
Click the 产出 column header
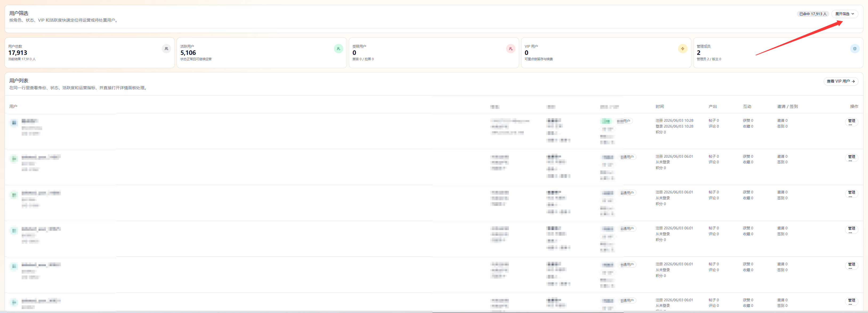click(713, 107)
